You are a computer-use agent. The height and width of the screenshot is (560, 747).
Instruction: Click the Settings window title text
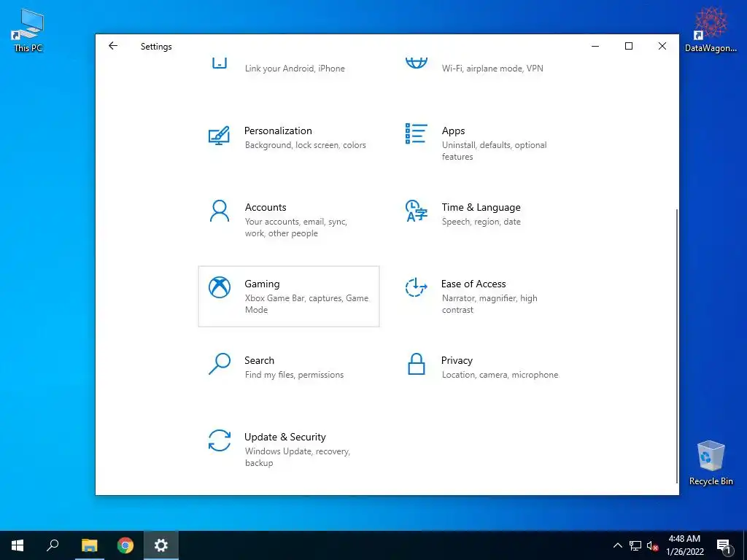pyautogui.click(x=156, y=46)
